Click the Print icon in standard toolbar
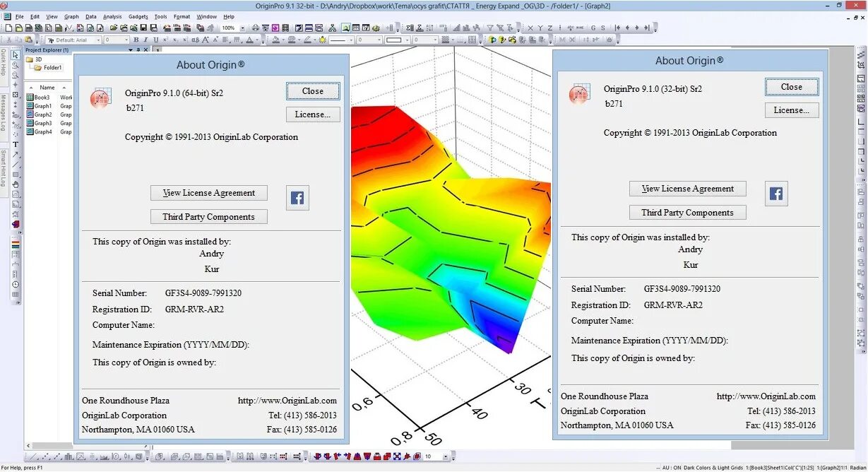Viewport: 868px width, 472px height. (x=255, y=28)
